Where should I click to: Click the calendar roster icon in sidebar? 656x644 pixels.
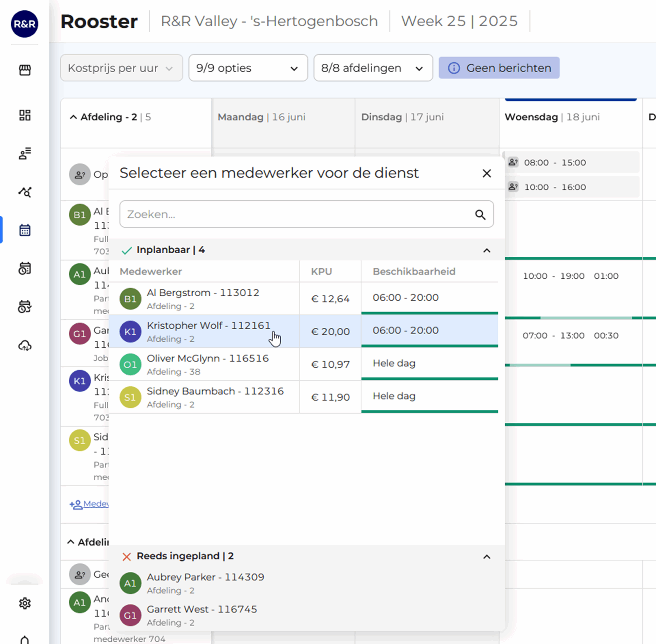(25, 230)
